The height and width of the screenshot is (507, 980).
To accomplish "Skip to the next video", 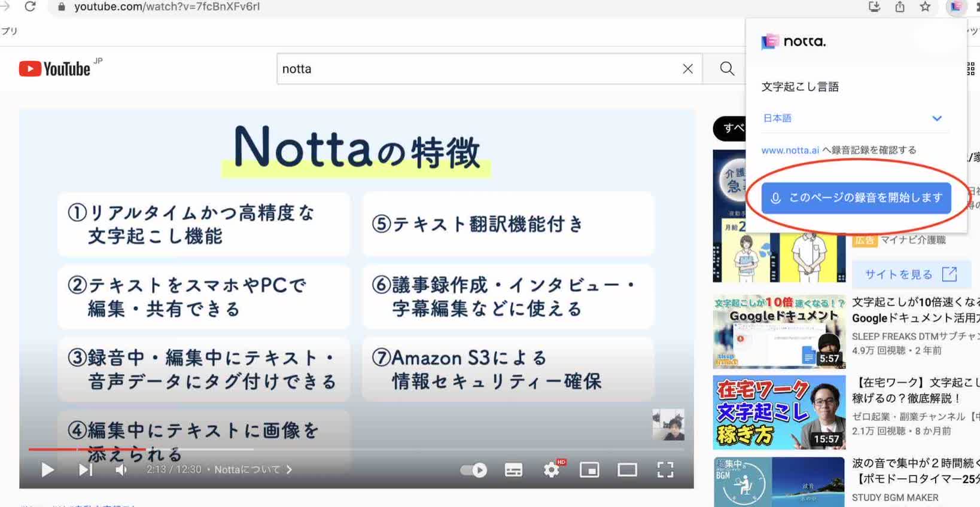I will click(x=86, y=470).
